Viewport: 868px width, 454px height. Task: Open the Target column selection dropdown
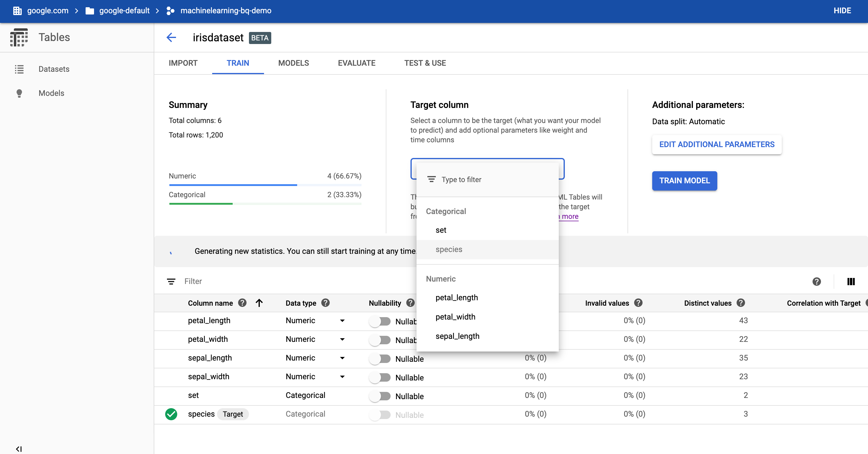click(x=487, y=169)
